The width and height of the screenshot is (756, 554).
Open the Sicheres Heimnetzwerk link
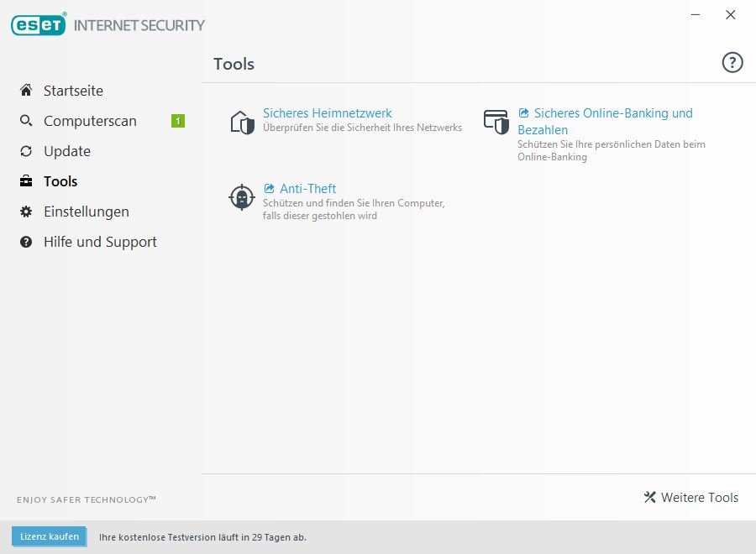point(328,113)
